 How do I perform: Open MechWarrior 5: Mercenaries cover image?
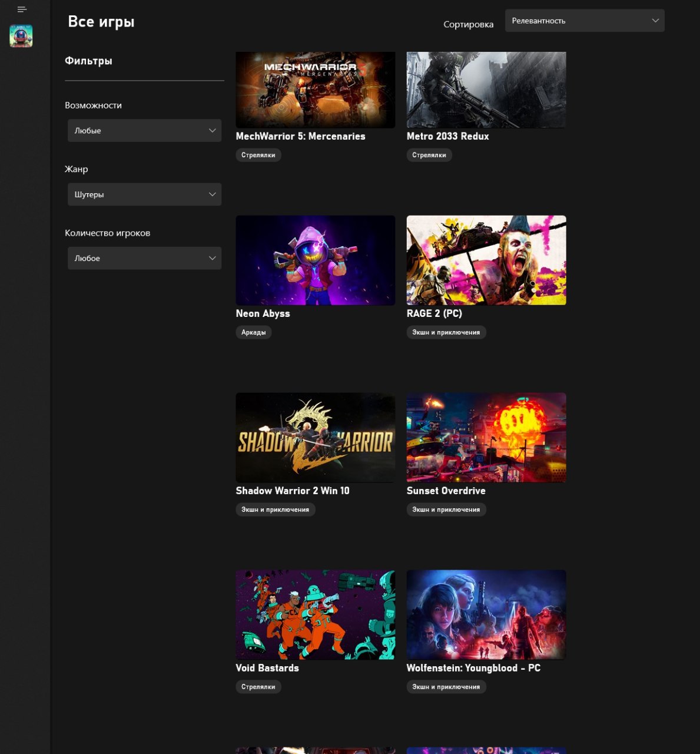316,90
